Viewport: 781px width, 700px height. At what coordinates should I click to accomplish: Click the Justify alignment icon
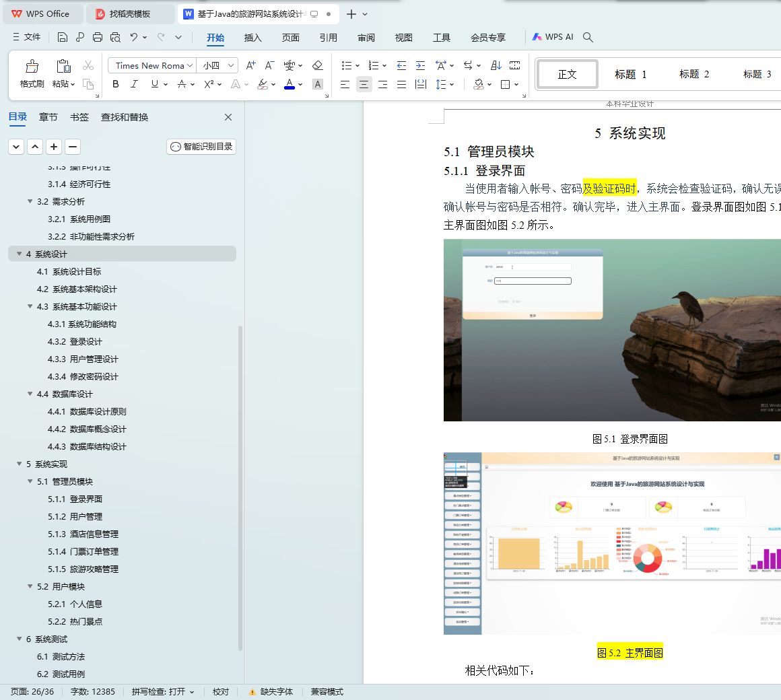point(401,84)
